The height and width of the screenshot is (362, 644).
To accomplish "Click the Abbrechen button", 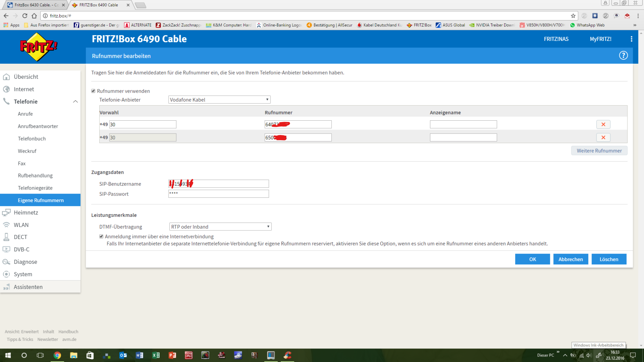I will point(570,259).
